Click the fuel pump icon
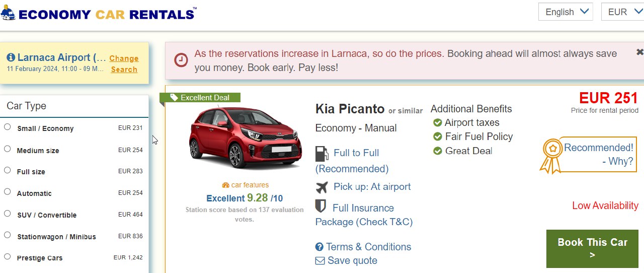This screenshot has width=644, height=273. point(321,153)
